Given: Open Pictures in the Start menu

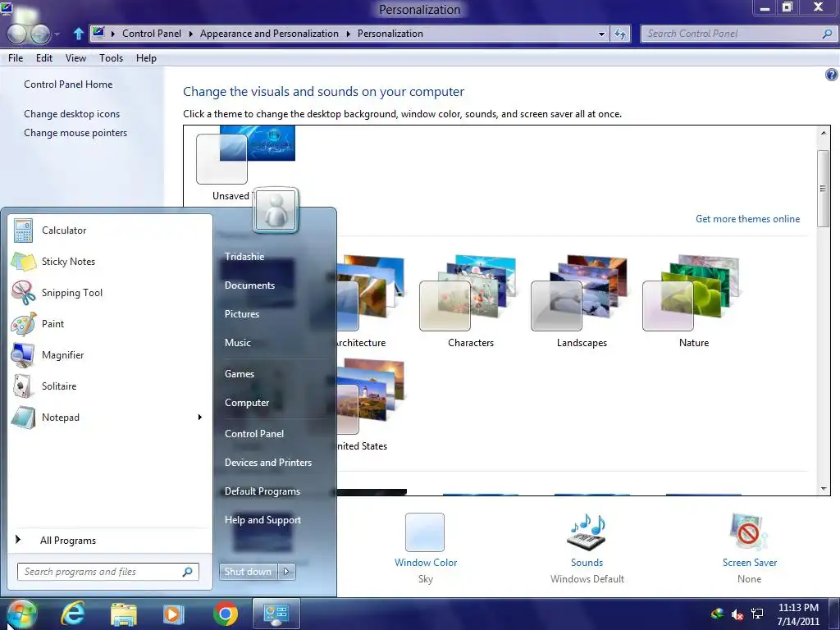Looking at the screenshot, I should click(x=242, y=314).
